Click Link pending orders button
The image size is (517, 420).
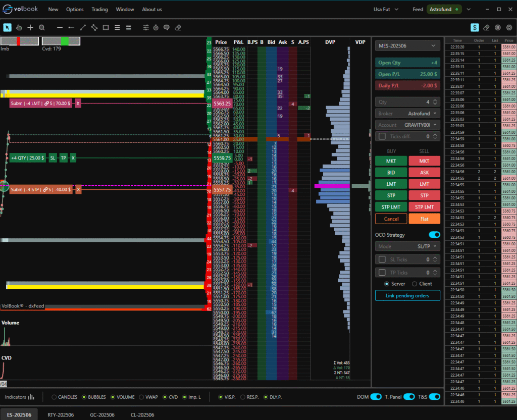(407, 295)
